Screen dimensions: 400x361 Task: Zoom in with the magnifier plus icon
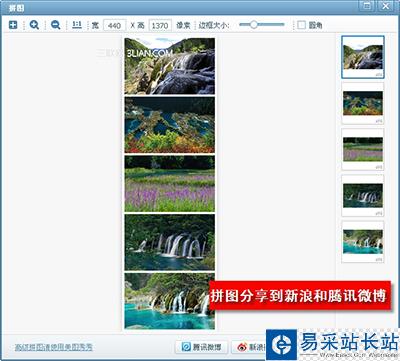34,25
